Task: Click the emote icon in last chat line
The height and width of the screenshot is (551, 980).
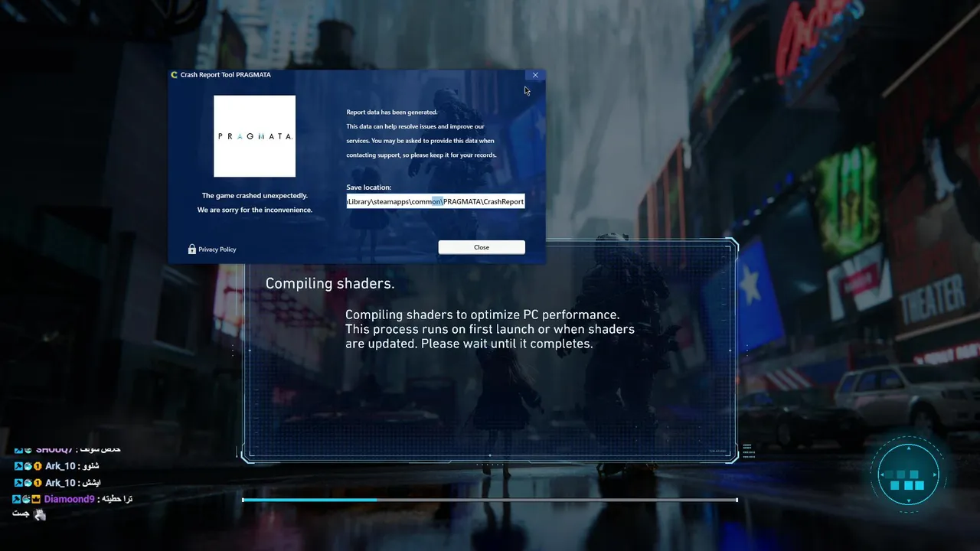Action: click(x=39, y=515)
